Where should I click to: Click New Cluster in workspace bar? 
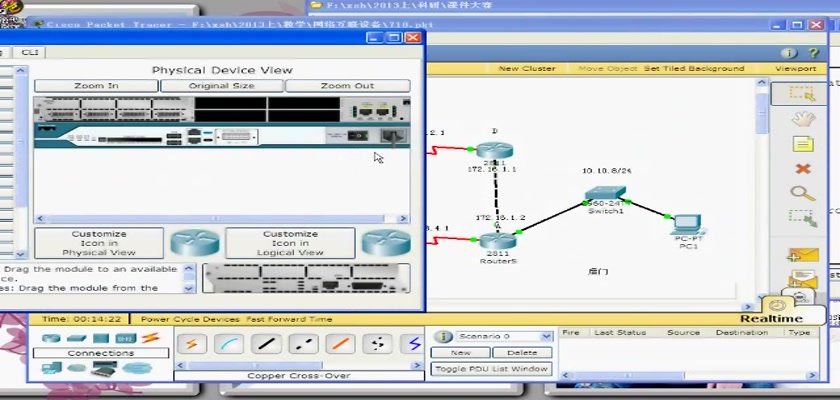(x=527, y=69)
